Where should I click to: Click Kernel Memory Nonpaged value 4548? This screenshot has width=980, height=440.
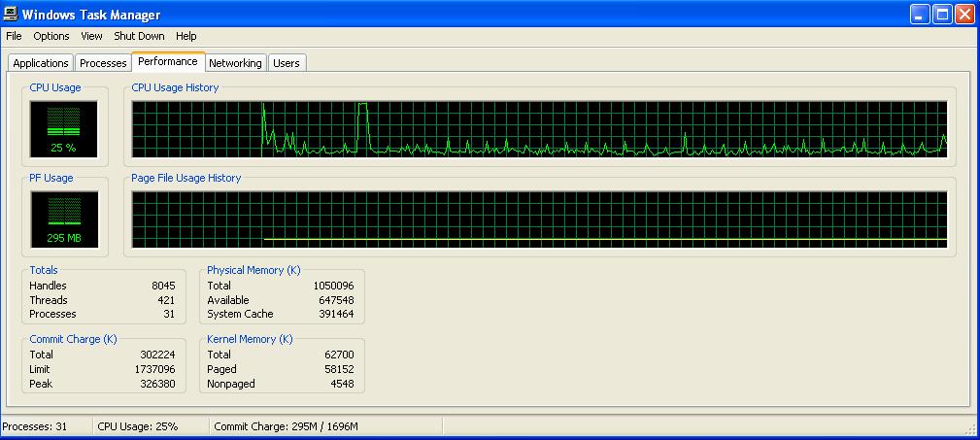point(343,384)
